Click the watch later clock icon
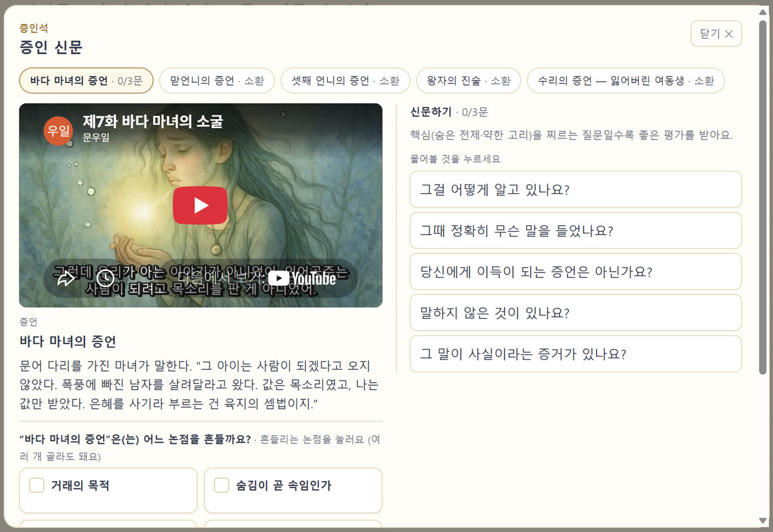The image size is (773, 532). coord(105,278)
